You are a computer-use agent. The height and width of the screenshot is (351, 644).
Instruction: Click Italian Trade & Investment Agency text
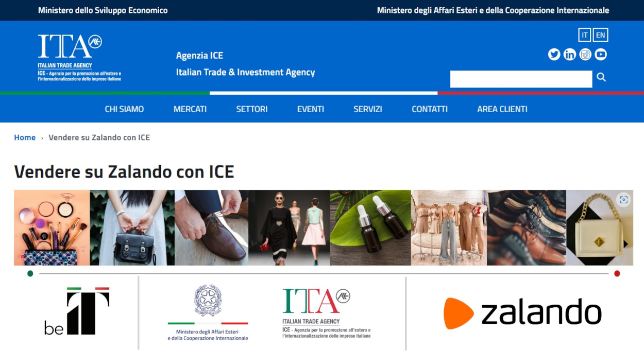(245, 72)
